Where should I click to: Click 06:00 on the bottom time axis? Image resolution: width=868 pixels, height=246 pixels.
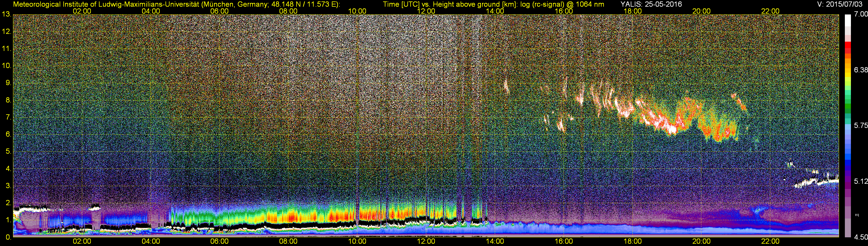coord(219,241)
